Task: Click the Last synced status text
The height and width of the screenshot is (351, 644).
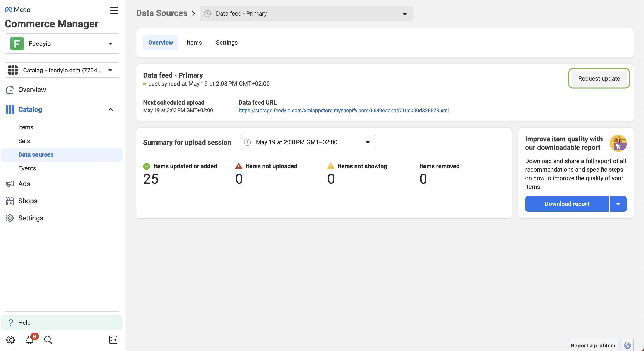Action: (209, 84)
